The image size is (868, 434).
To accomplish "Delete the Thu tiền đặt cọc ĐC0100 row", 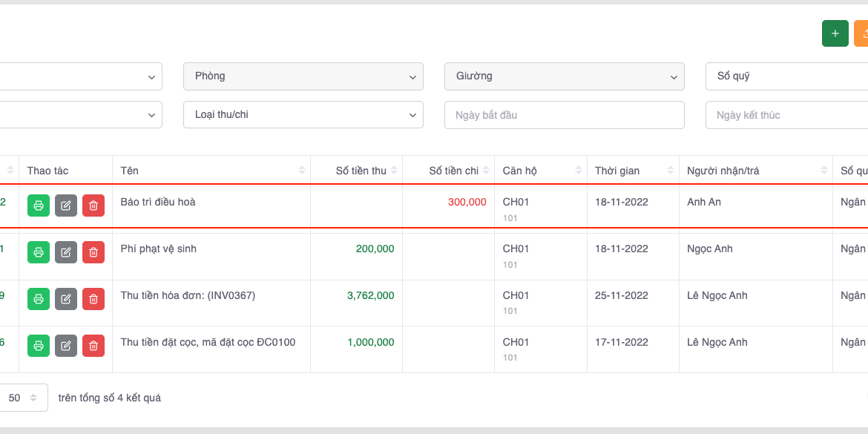I will coord(93,346).
